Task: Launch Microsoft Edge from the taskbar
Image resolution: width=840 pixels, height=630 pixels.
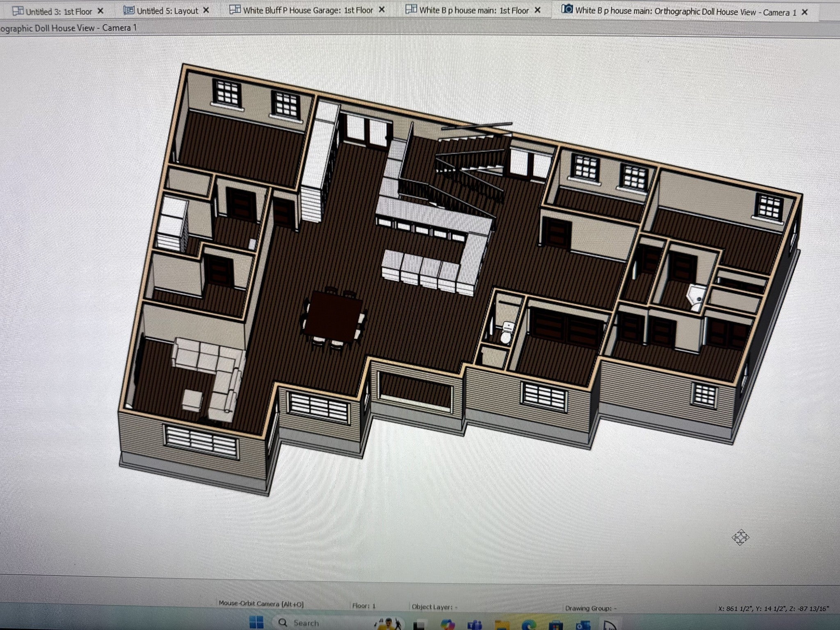Action: (529, 626)
